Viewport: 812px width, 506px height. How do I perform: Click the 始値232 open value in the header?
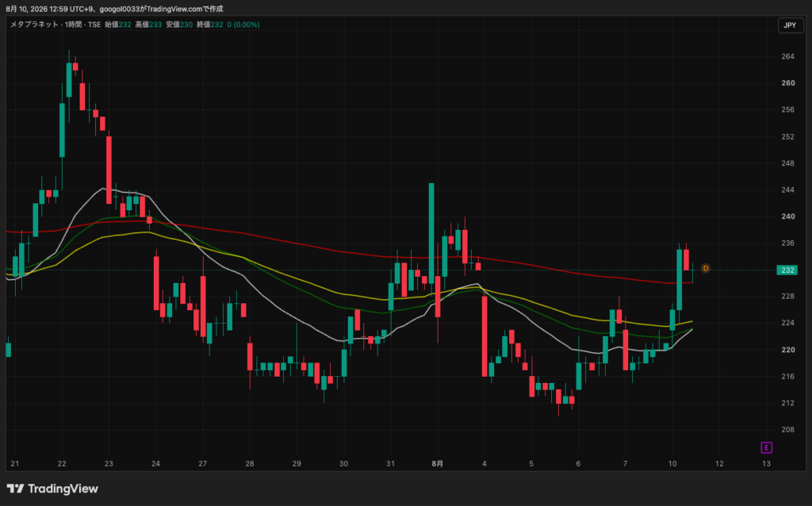[x=118, y=25]
